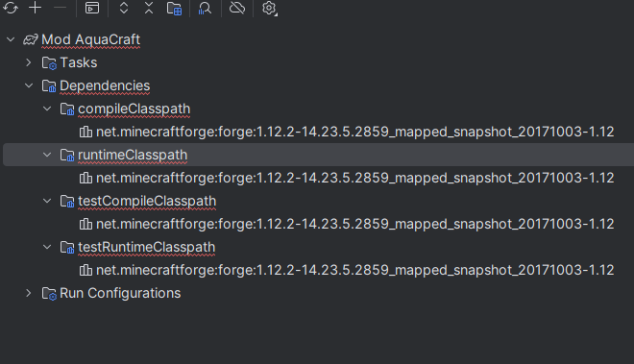
Task: Open Execute Gradle Task icon
Action: pyautogui.click(x=92, y=8)
